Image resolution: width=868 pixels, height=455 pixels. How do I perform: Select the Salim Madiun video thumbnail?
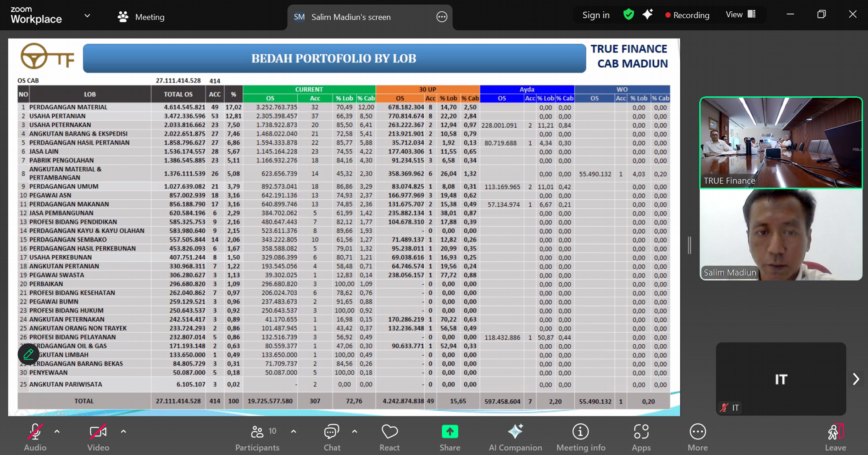click(781, 234)
